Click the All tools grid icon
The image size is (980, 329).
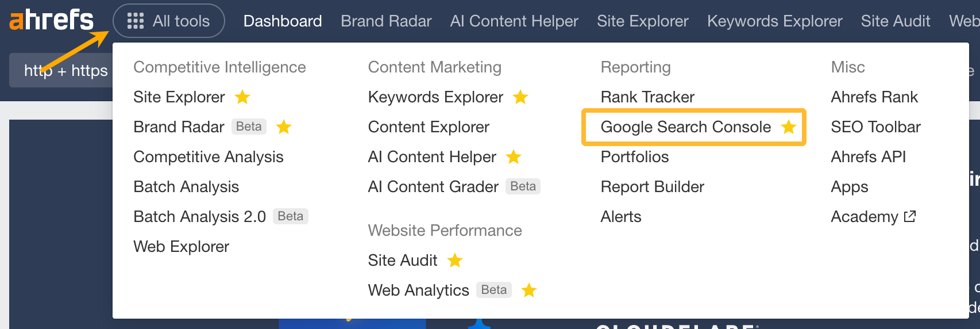pyautogui.click(x=136, y=21)
